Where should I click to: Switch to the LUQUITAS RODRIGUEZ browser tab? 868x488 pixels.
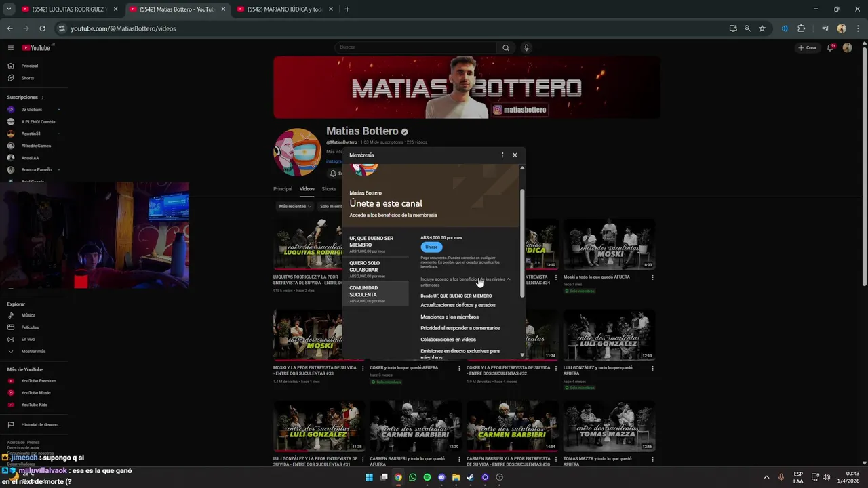[x=70, y=9]
